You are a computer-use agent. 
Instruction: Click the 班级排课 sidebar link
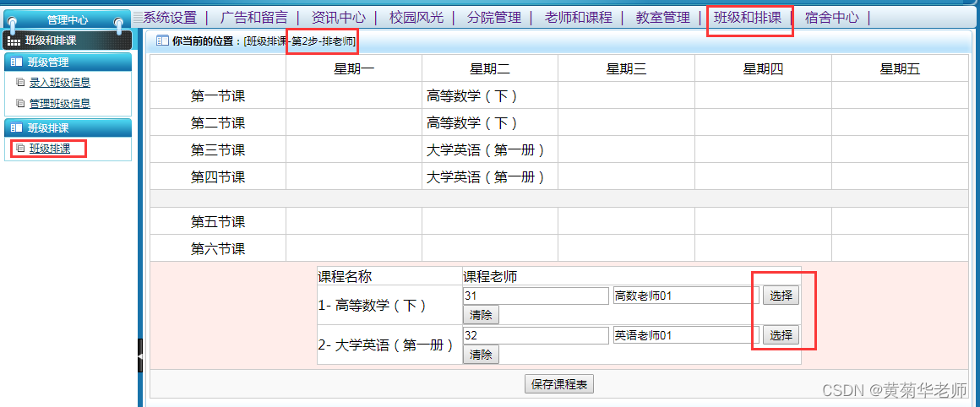[x=49, y=149]
